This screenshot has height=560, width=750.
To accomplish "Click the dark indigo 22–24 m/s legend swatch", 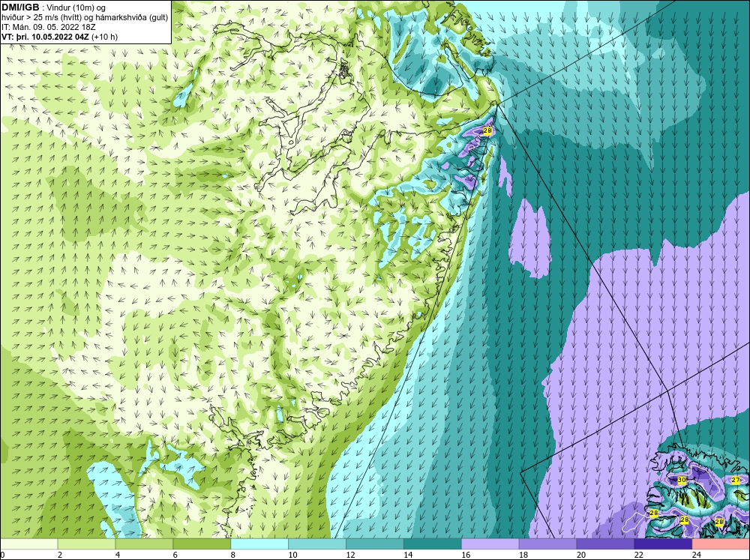I will pos(663,544).
